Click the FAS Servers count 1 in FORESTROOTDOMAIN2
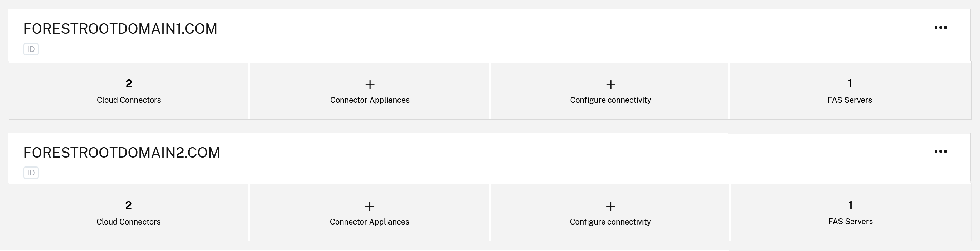 851,205
